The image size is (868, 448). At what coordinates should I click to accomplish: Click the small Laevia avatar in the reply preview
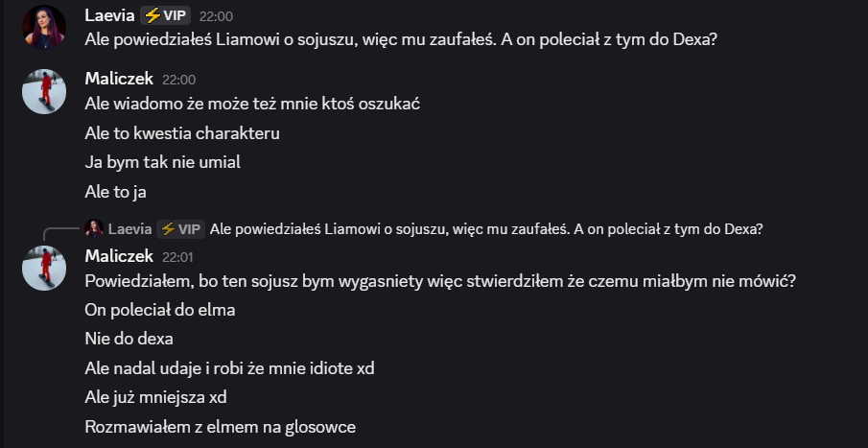(94, 228)
